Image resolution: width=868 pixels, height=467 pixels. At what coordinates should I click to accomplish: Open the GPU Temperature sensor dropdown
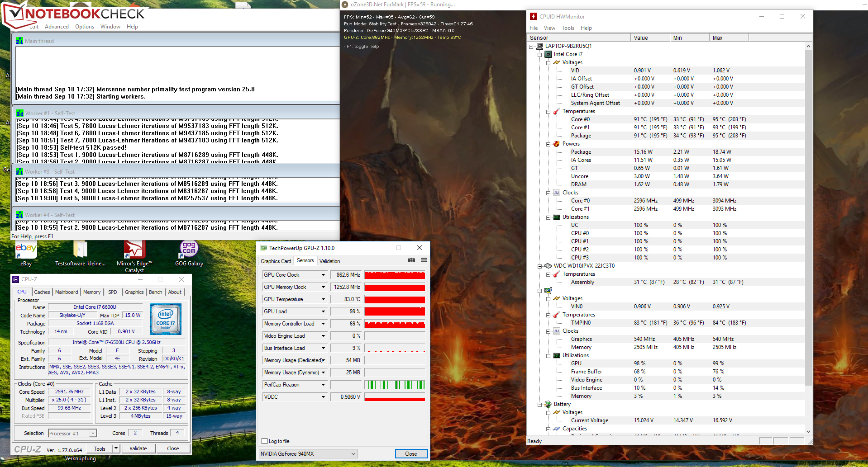(323, 299)
